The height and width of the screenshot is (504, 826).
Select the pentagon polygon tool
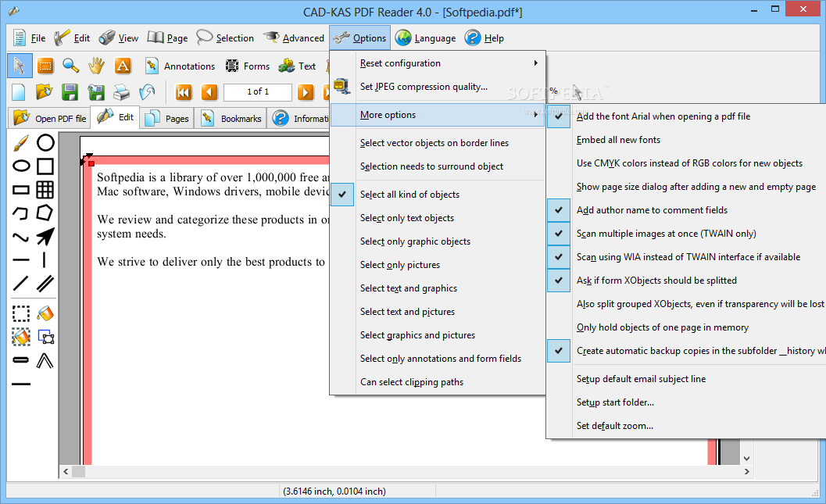point(45,213)
